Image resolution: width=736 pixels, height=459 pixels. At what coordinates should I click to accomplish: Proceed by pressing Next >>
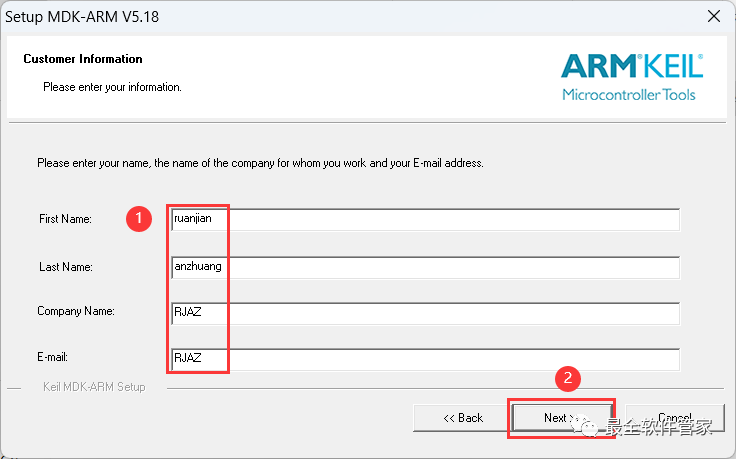pos(561,418)
